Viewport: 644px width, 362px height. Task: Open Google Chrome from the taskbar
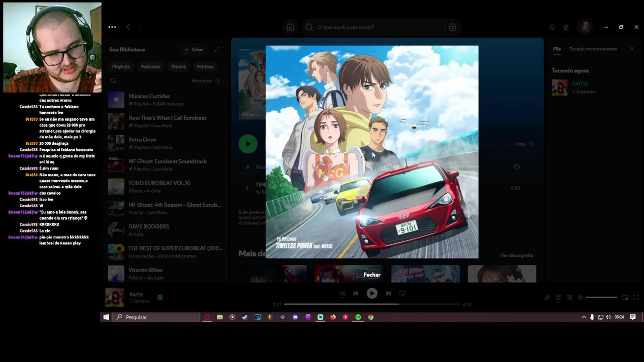371,317
